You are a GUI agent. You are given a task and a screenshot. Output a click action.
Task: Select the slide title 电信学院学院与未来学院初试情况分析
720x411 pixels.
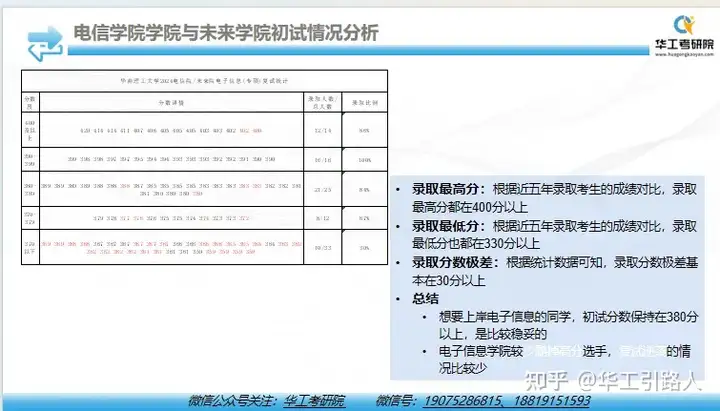226,33
